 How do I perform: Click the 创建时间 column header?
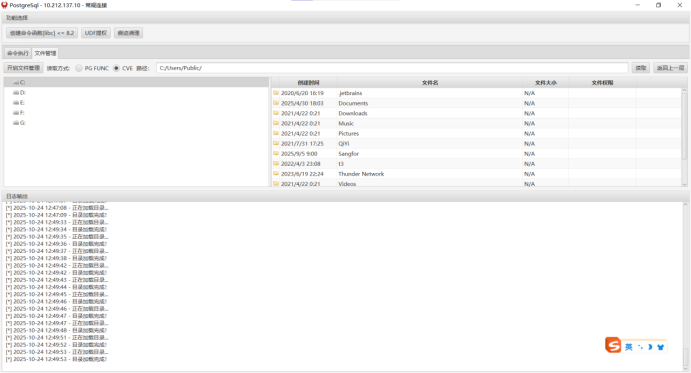308,82
